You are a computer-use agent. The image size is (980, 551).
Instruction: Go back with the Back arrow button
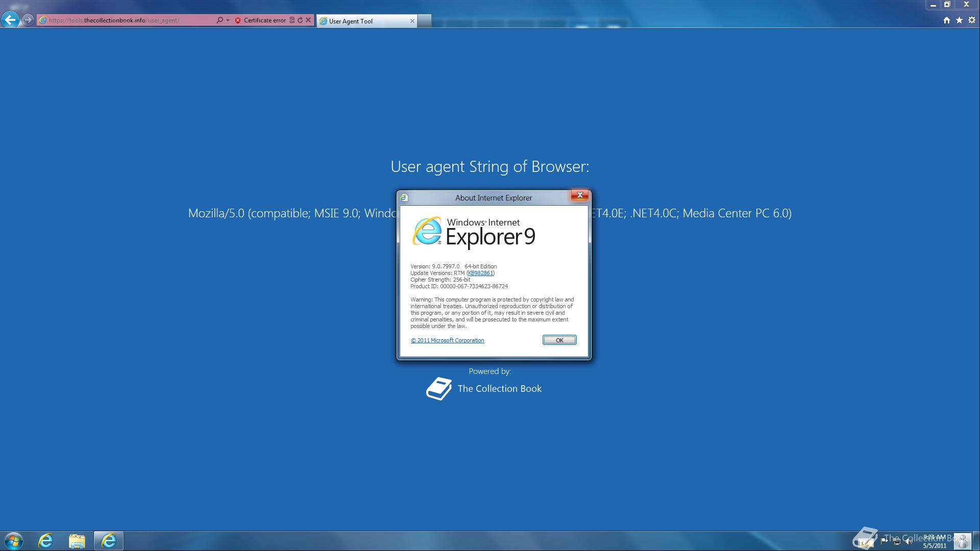(x=10, y=20)
